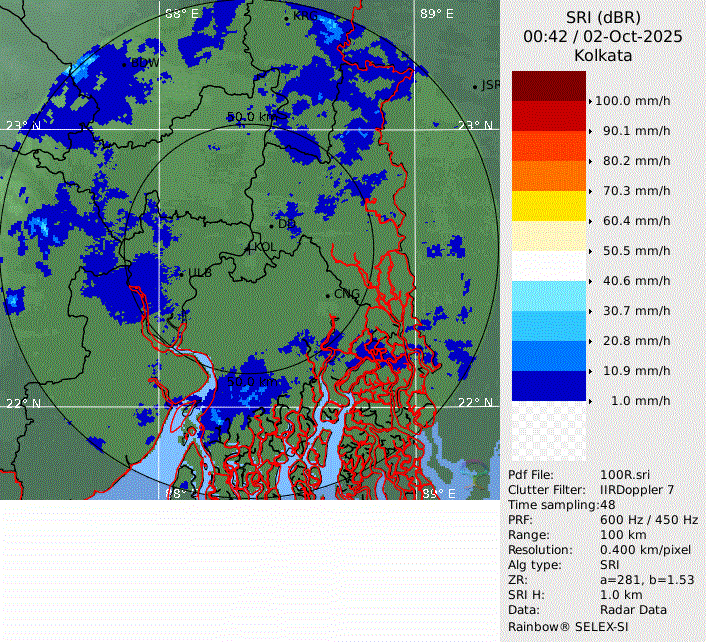Click the BDW city dot
The height and width of the screenshot is (642, 706).
126,64
